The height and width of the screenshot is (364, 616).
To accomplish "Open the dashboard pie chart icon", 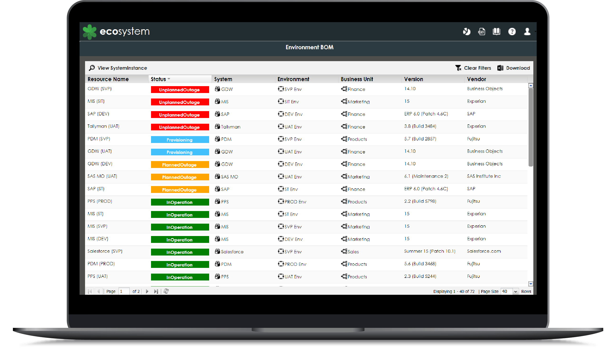I will click(x=466, y=31).
